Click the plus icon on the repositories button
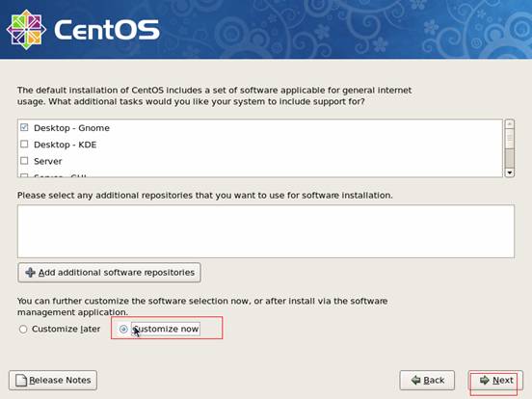 [30, 272]
